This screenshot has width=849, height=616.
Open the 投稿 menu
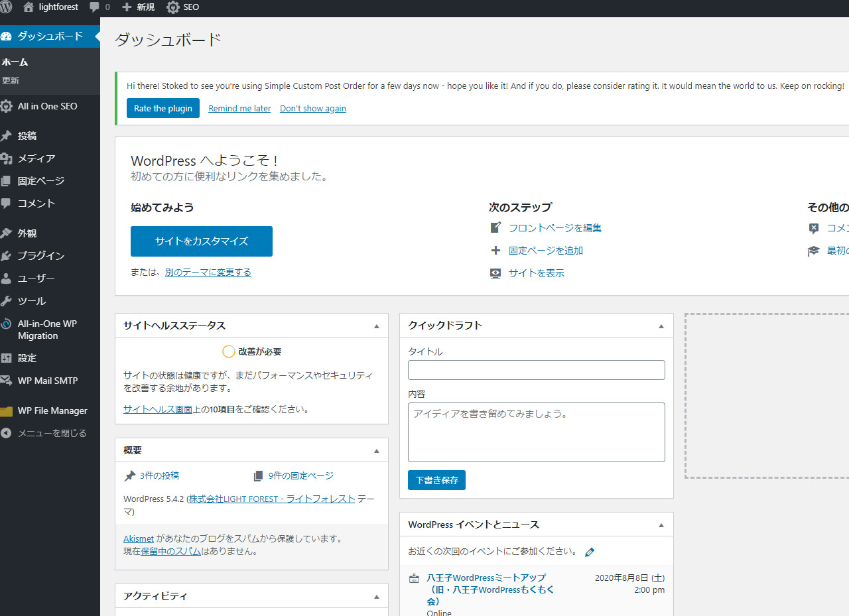[x=27, y=136]
